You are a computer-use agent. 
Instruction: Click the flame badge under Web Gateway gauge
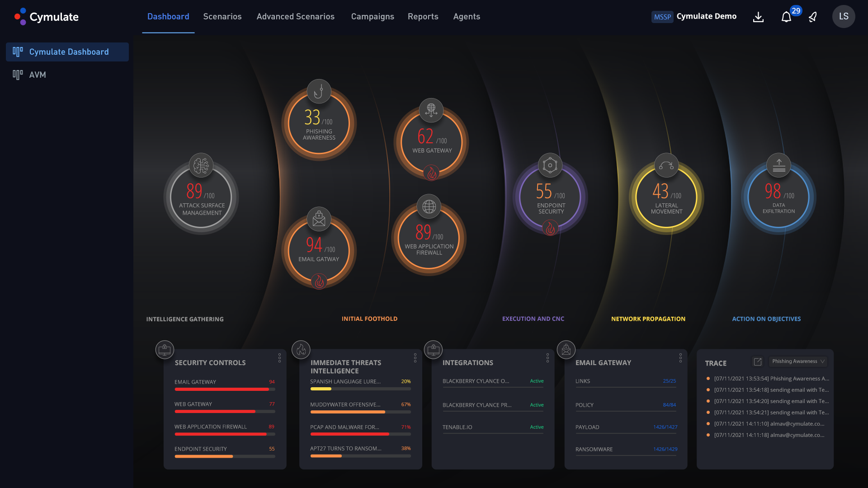[431, 172]
